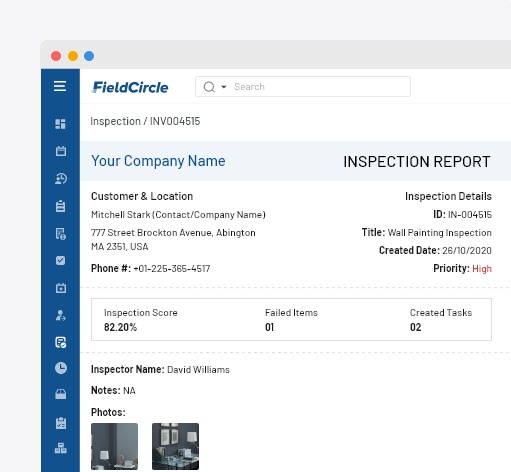Open the stacked blocks icon in sidebar
Screen dimensions: 511x472
61,448
